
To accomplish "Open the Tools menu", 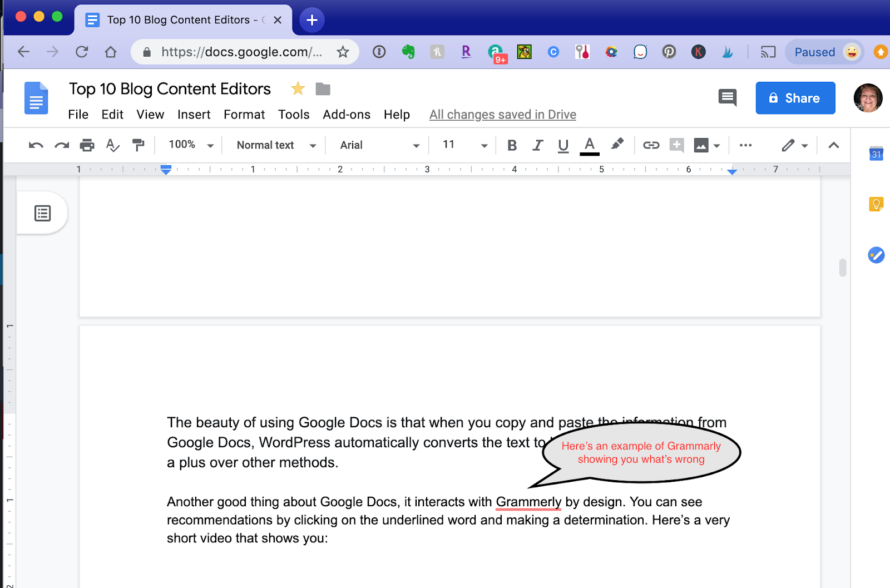I will tap(294, 115).
